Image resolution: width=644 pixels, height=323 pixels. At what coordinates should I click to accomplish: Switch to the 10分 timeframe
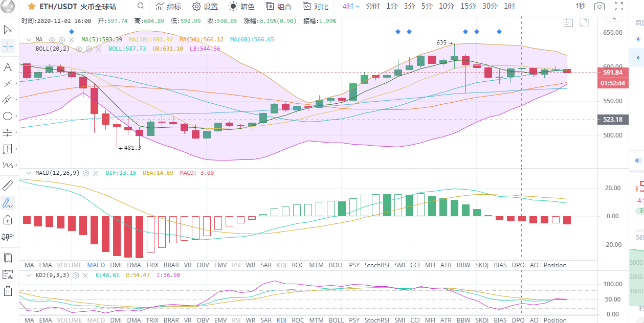[447, 7]
